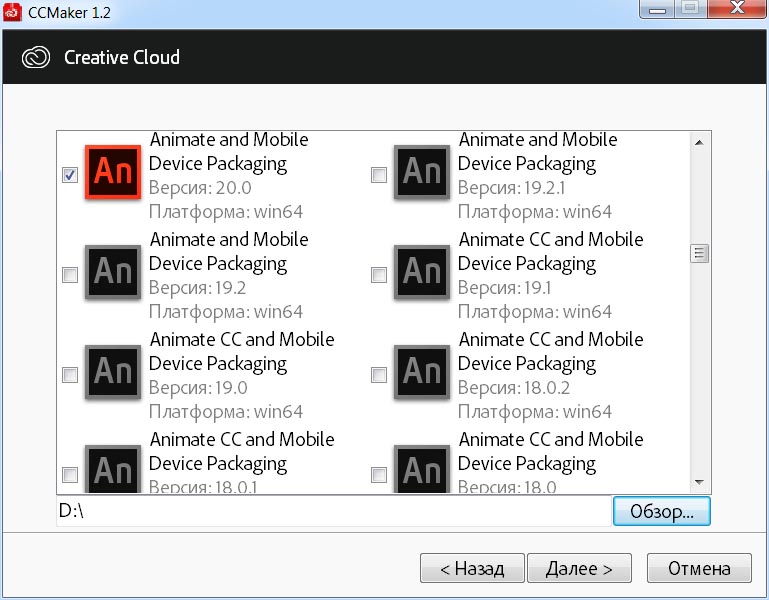769x600 pixels.
Task: Click the 'Версия: 20.0' text
Action: click(x=200, y=188)
